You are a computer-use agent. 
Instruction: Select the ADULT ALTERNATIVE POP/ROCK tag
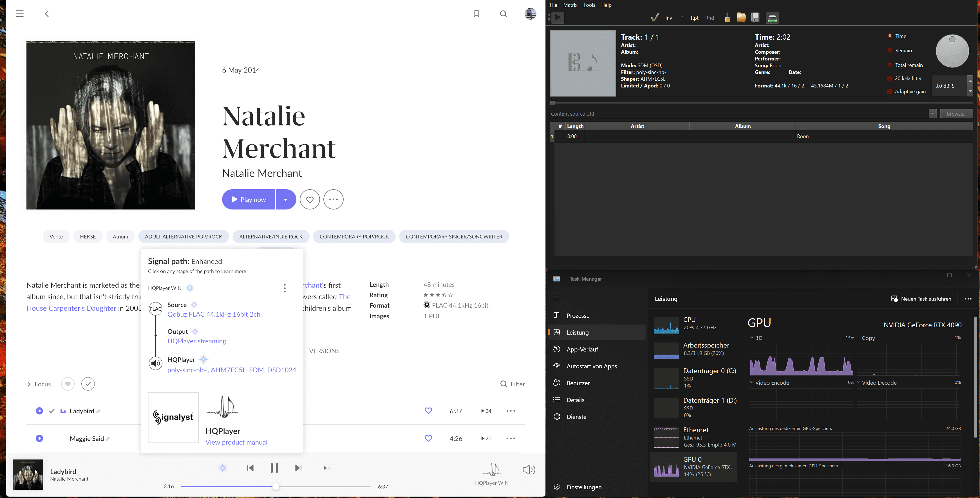click(x=184, y=236)
